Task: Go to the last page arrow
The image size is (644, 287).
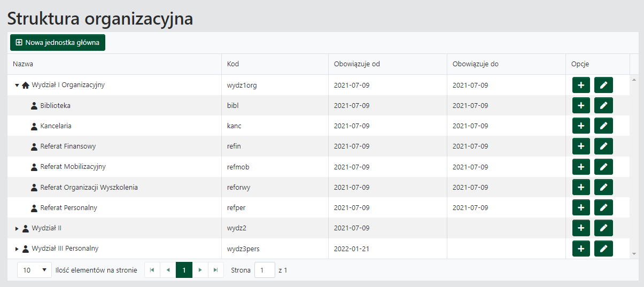Action: [x=215, y=270]
